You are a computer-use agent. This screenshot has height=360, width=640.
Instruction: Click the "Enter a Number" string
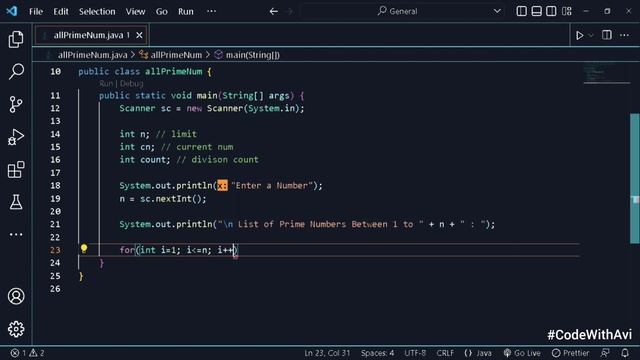point(272,186)
